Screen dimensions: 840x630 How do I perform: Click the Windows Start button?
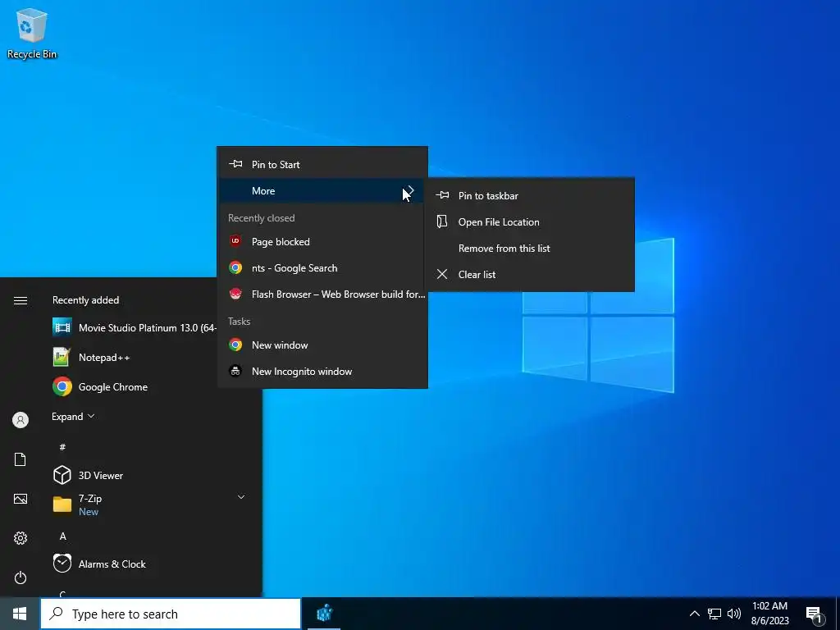pos(20,614)
